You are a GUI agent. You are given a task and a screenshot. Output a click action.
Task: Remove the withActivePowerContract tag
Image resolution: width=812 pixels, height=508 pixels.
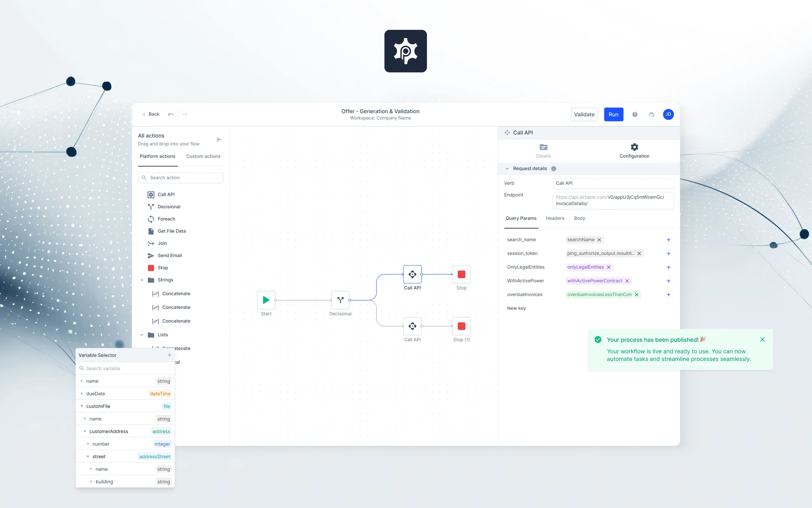coord(627,281)
